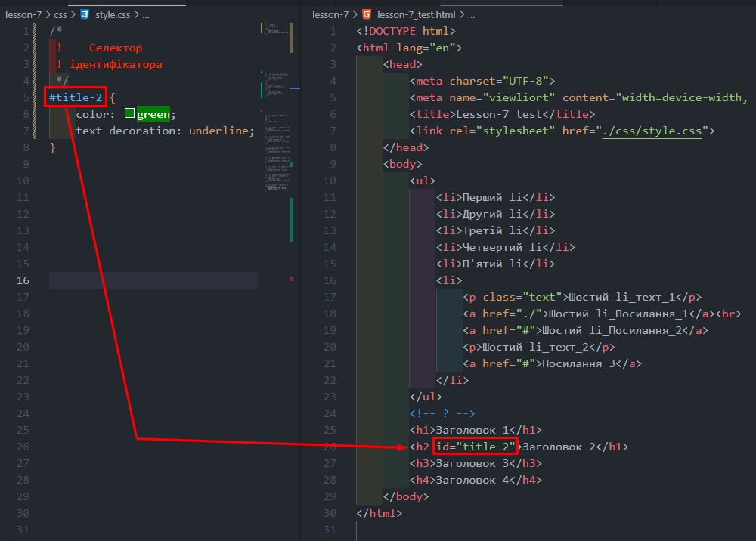The image size is (756, 541).
Task: Click the <br> tag on line 18
Action: pos(728,314)
